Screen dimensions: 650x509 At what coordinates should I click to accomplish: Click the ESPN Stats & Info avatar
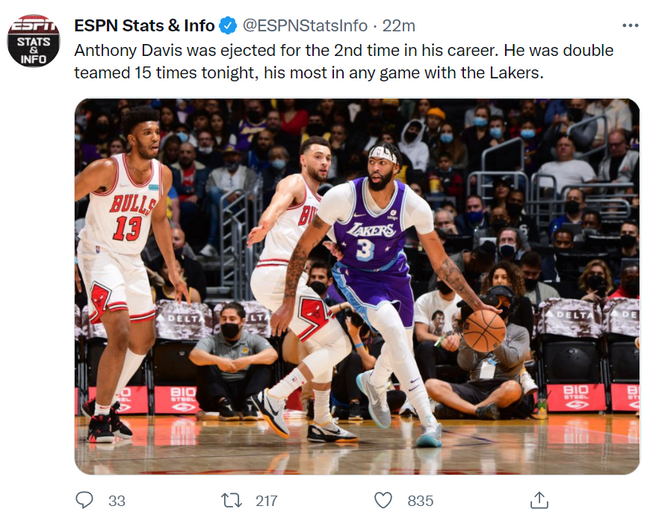[34, 41]
